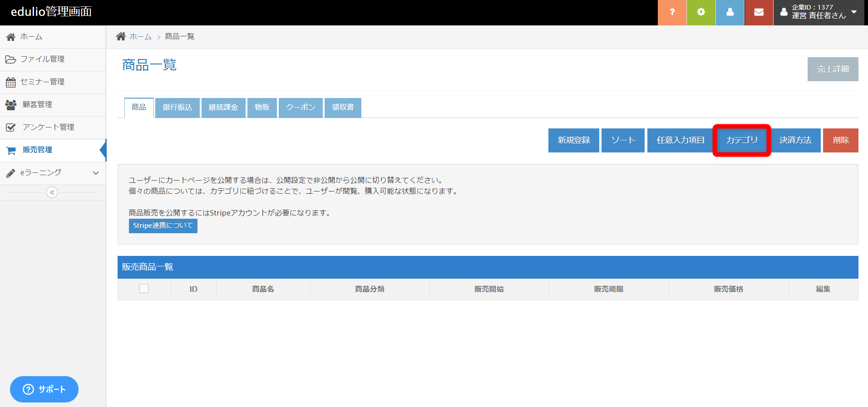
Task: Click the eラーニング sidebar label
Action: pos(41,173)
